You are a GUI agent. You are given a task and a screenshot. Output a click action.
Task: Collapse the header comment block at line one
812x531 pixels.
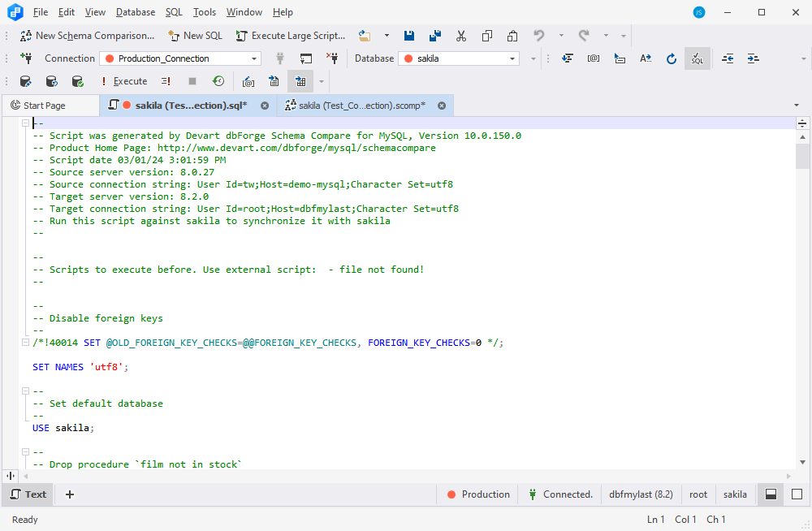tap(25, 123)
